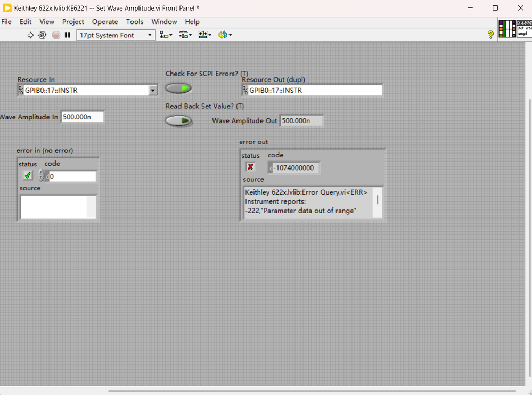Click the Run Continuously button
Screen dimensions: 532x395
click(x=43, y=35)
